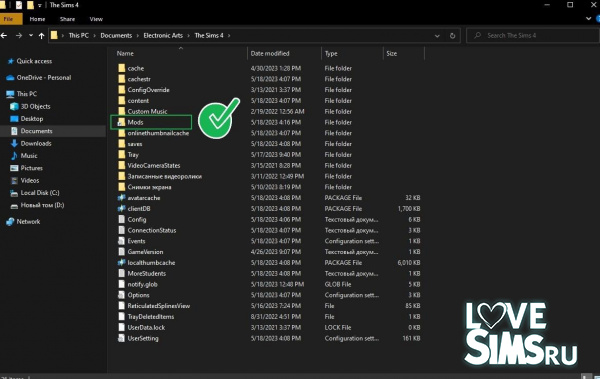The image size is (600, 379).
Task: Refresh the folder view
Action: click(452, 36)
